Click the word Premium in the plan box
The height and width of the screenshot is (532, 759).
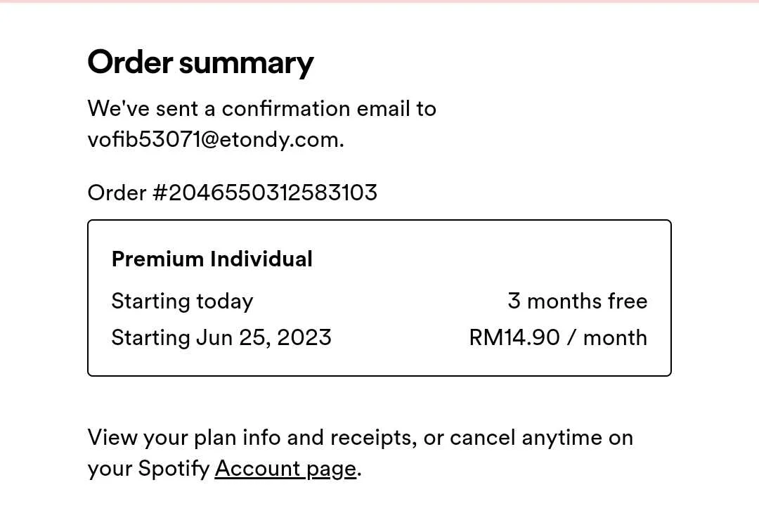coord(158,259)
